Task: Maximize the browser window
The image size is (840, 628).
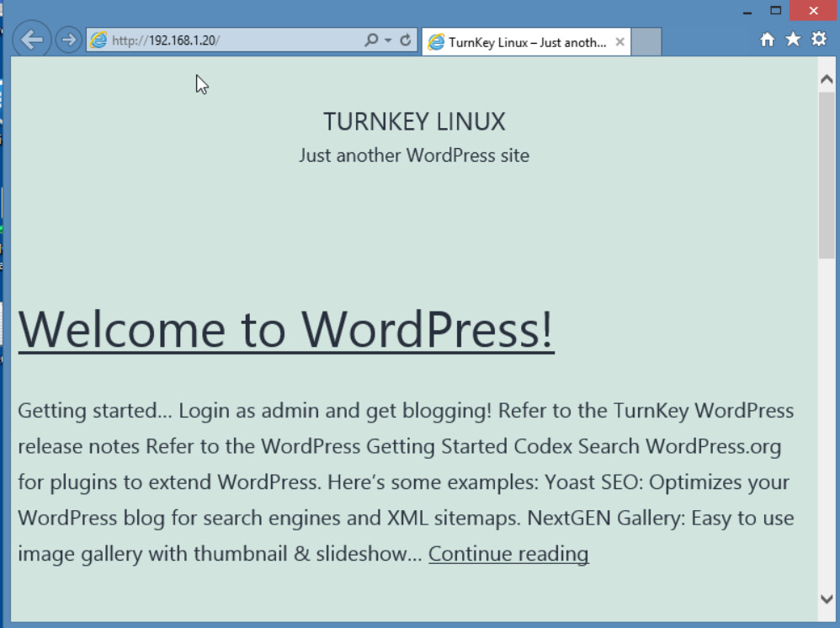Action: pyautogui.click(x=776, y=10)
